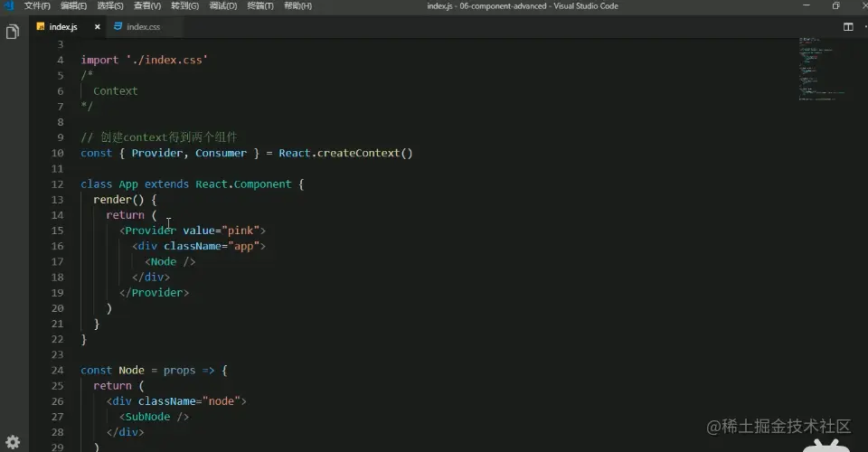This screenshot has height=452, width=868.
Task: Click the code minimap preview
Action: click(822, 69)
